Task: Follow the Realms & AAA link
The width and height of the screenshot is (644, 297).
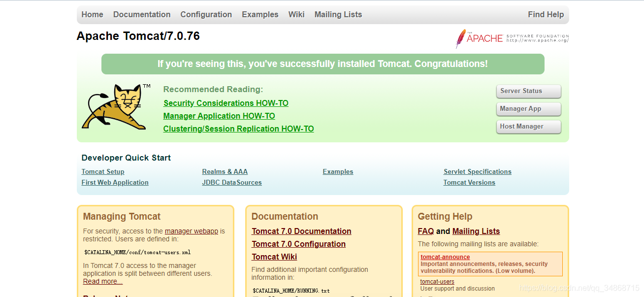Action: pos(225,171)
